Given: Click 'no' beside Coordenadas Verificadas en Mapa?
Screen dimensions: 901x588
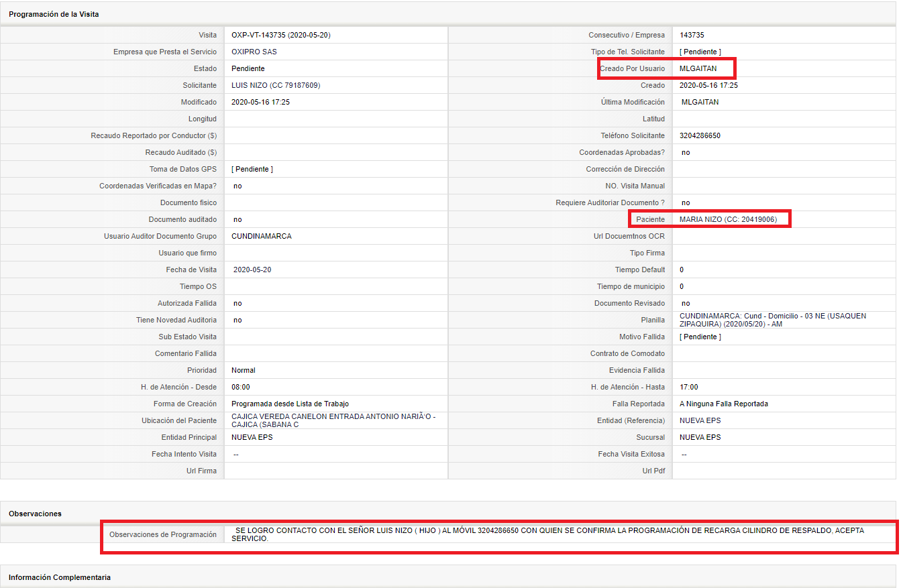Looking at the screenshot, I should [237, 186].
